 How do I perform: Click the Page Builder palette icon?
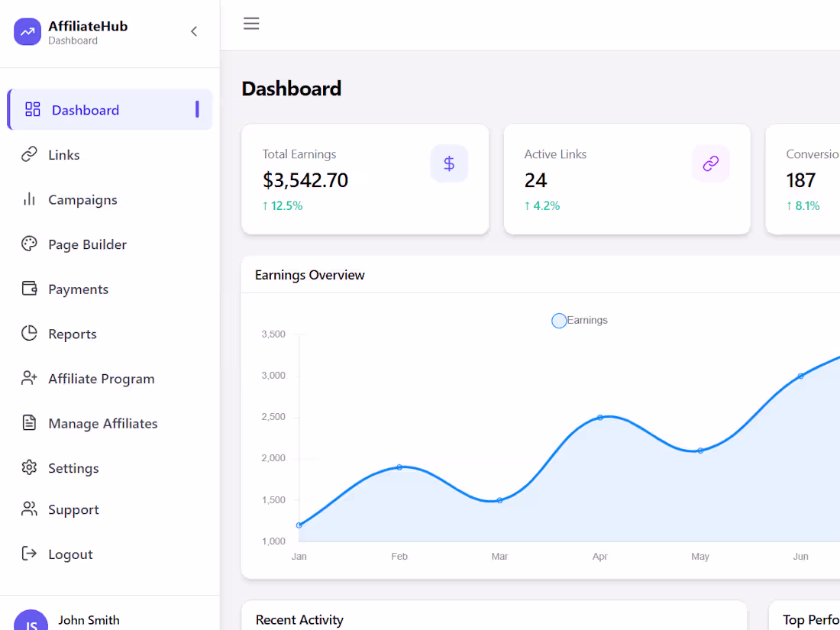pos(28,244)
